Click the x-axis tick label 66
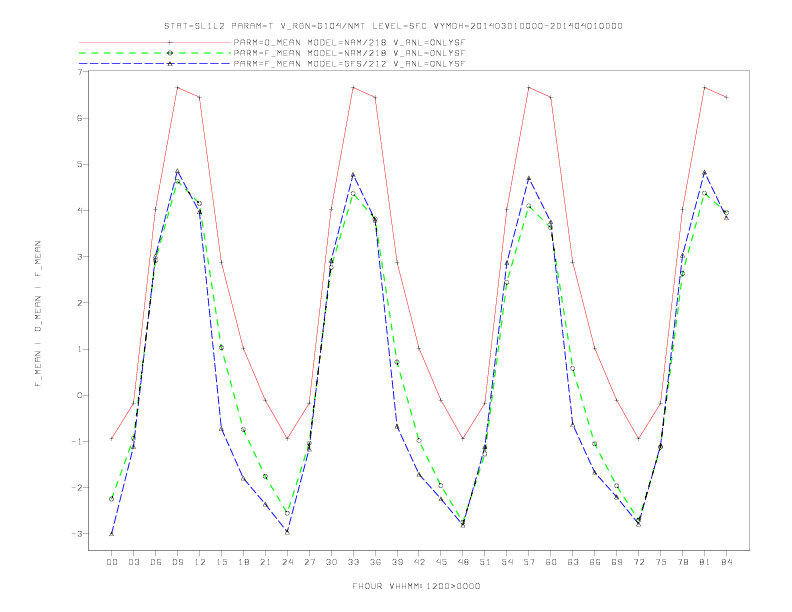This screenshot has width=792, height=612. [595, 562]
